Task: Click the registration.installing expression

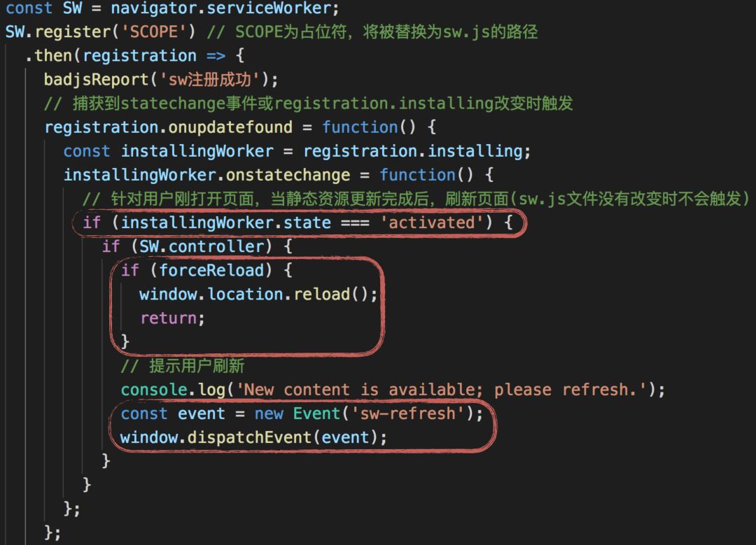Action: point(413,151)
